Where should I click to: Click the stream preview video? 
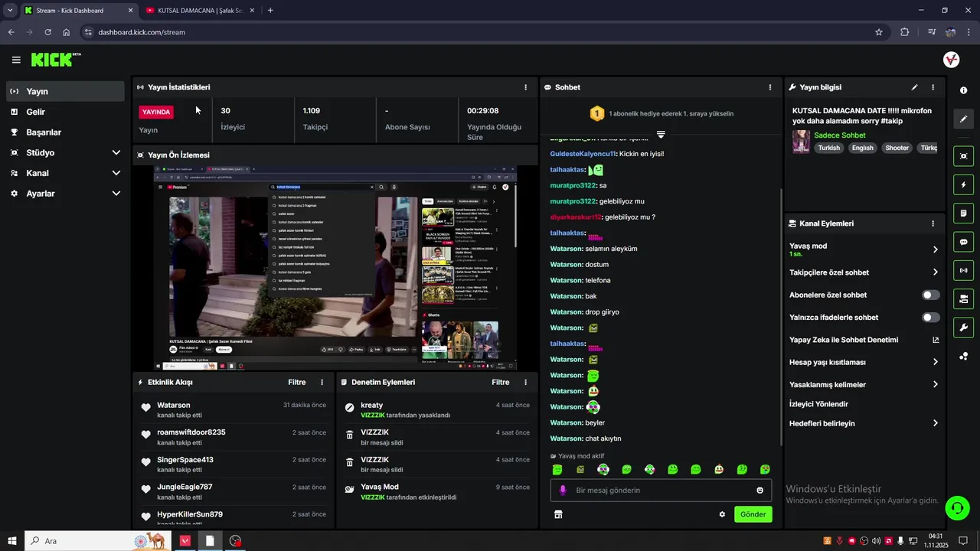click(335, 268)
